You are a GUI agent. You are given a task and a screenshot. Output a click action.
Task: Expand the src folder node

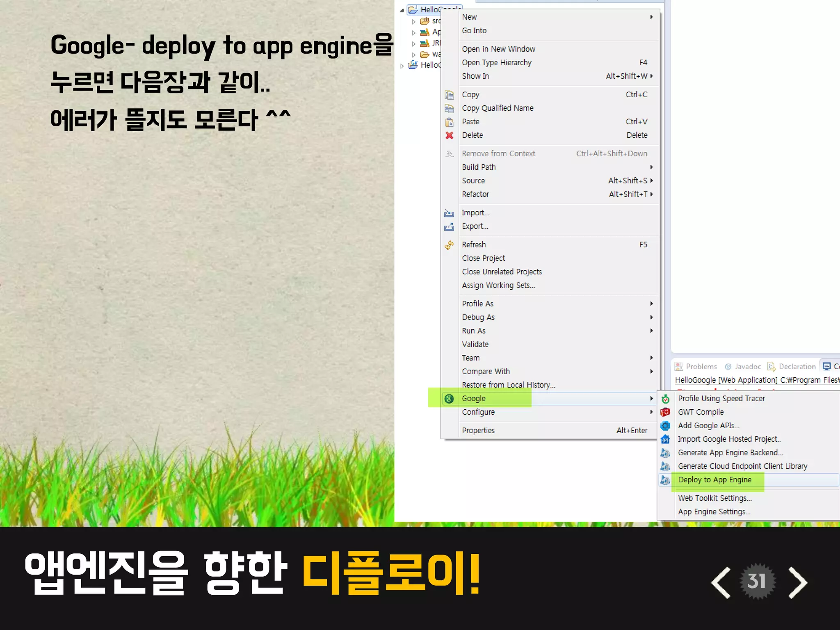click(414, 21)
